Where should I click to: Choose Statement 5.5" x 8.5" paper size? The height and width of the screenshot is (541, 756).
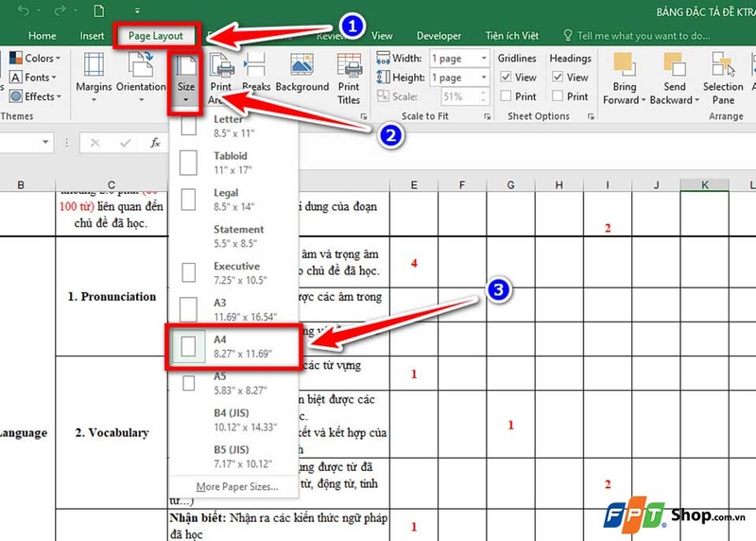tap(233, 236)
